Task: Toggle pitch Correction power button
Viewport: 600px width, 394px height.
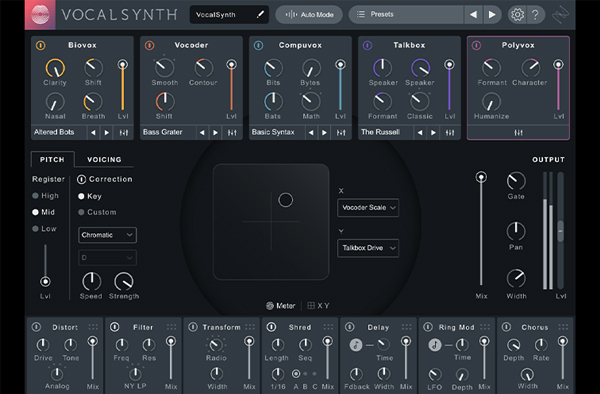Action: click(x=82, y=179)
